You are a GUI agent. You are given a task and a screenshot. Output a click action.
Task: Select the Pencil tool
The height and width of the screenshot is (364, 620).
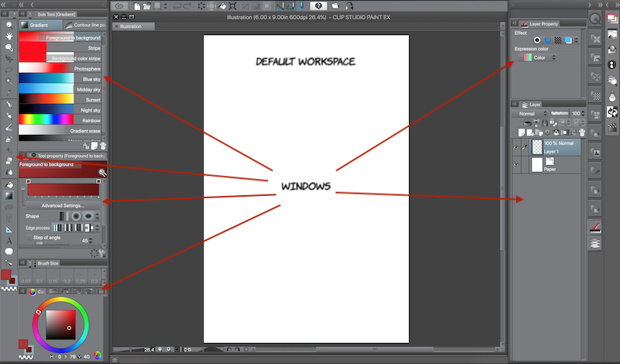click(x=9, y=116)
